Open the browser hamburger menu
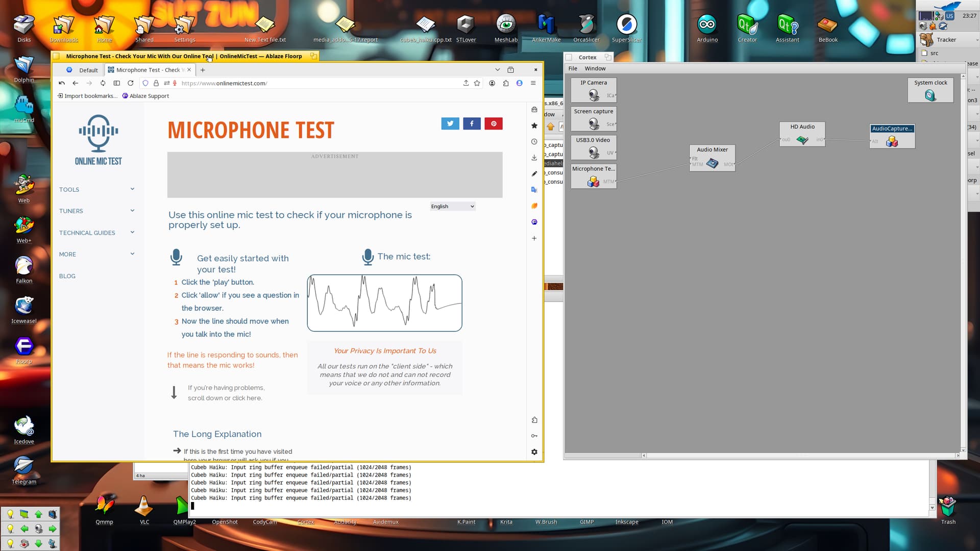 click(533, 83)
